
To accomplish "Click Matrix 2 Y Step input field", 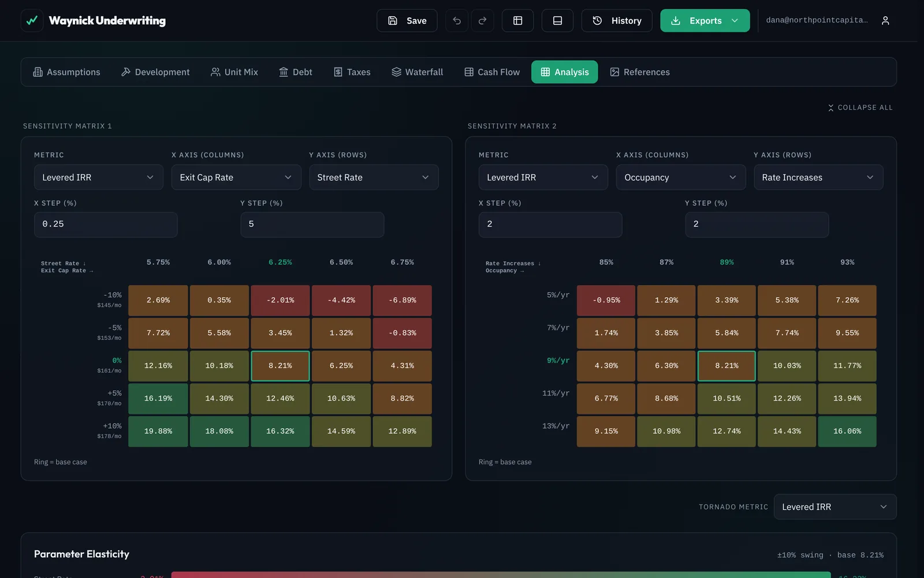I will click(757, 224).
